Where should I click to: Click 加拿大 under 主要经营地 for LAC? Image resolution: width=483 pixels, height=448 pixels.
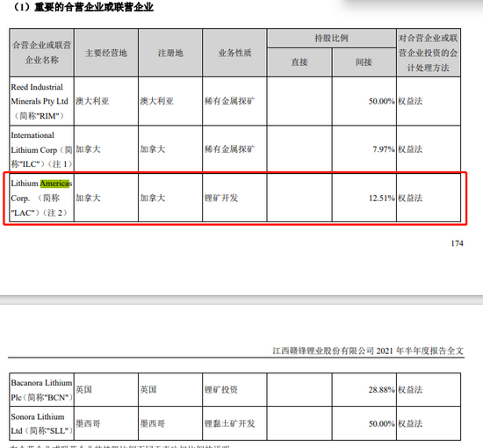point(88,198)
